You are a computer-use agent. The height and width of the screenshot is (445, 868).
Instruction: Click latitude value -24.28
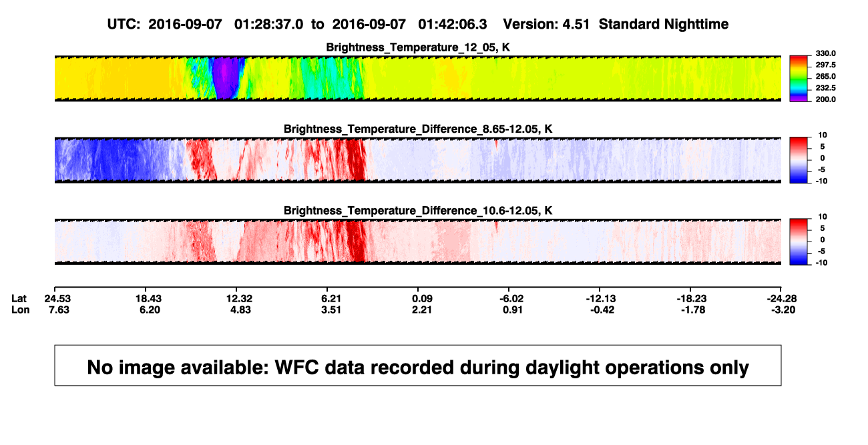782,298
